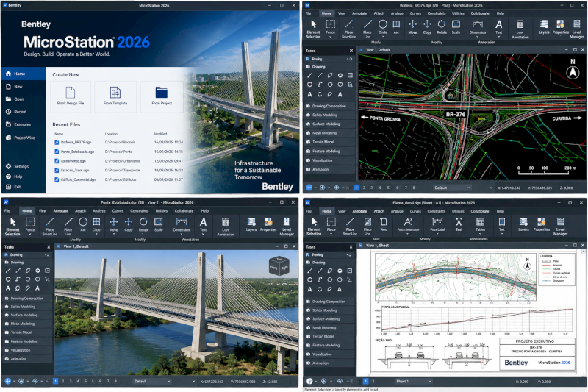The image size is (588, 392).
Task: Expand Visualization task in Planta_Geral Tasks panel
Action: pyautogui.click(x=329, y=354)
